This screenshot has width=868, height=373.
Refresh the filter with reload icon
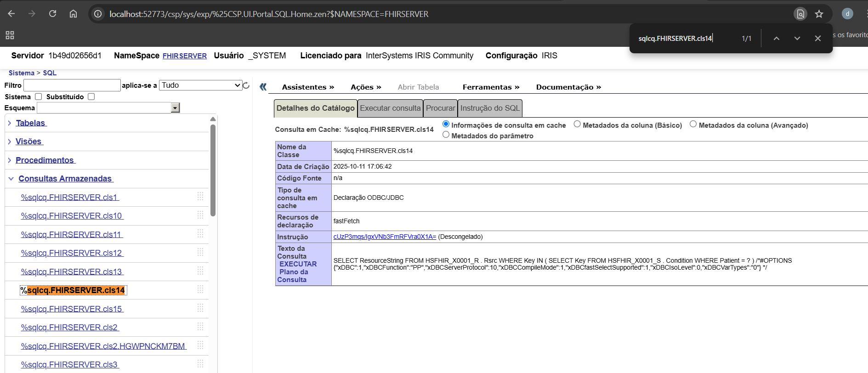coord(246,85)
